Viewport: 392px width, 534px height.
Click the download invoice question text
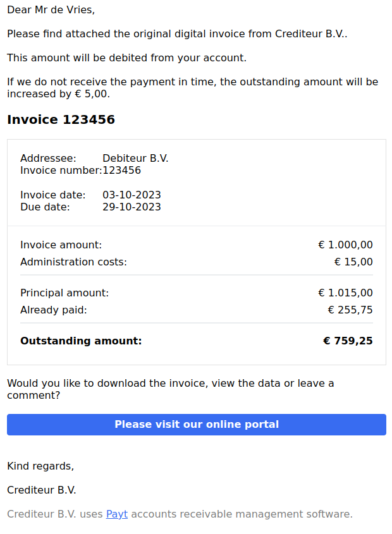(x=171, y=389)
